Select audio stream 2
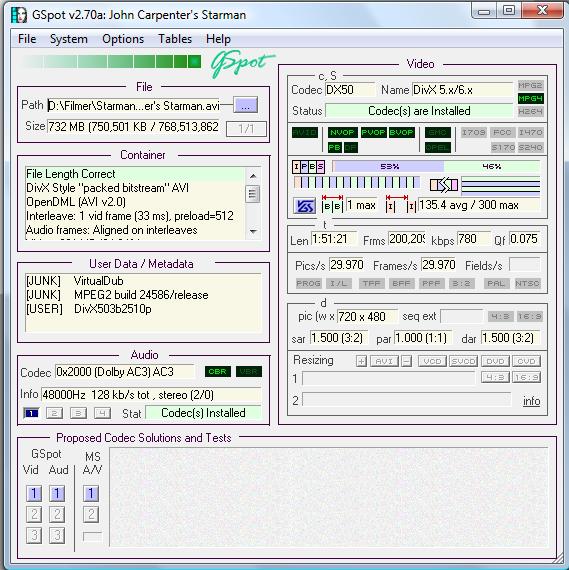This screenshot has width=569, height=570. (x=55, y=413)
